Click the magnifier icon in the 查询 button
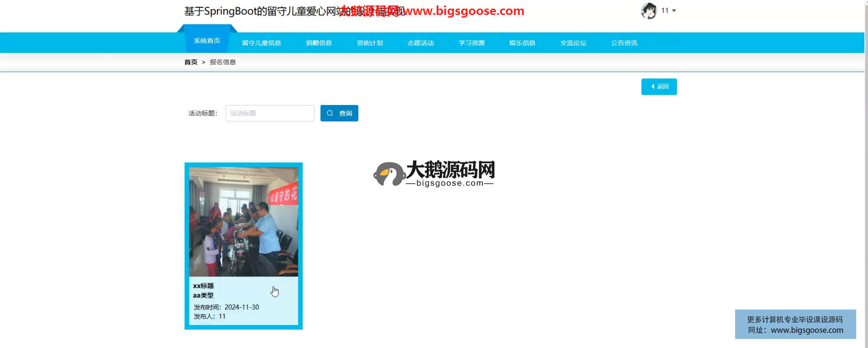The width and height of the screenshot is (868, 348). pos(330,113)
